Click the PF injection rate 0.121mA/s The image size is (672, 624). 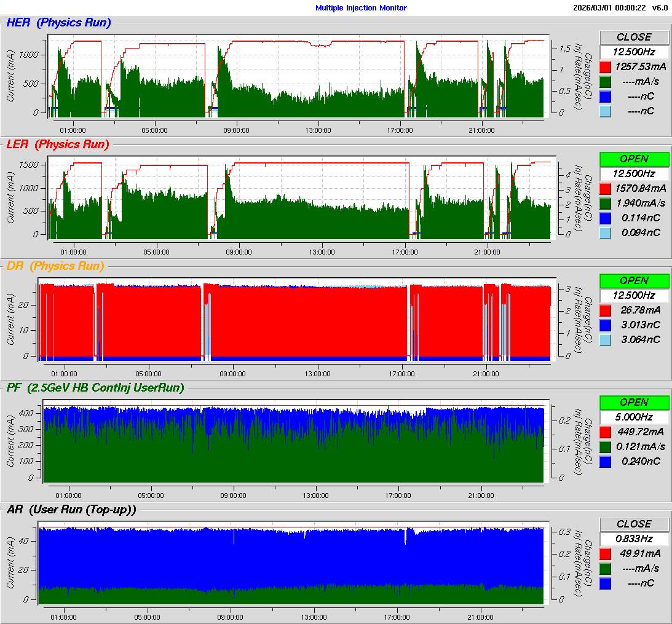point(641,446)
